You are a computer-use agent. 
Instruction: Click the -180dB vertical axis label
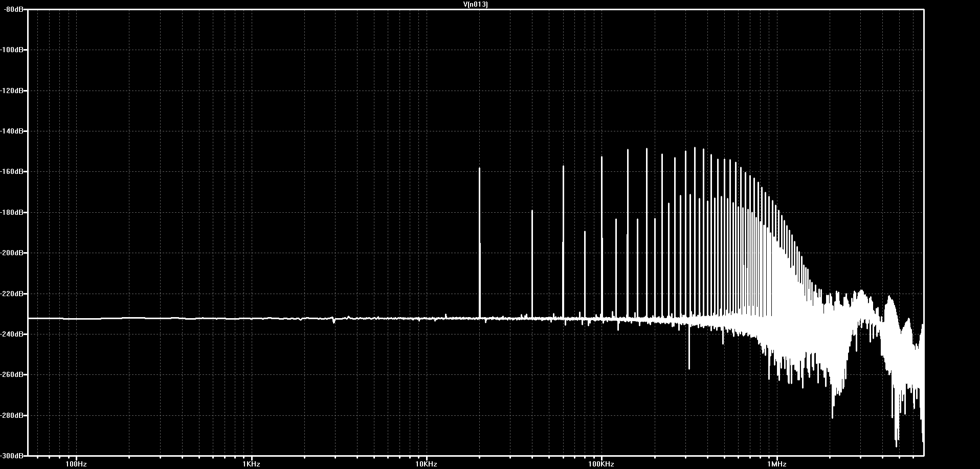click(x=12, y=212)
